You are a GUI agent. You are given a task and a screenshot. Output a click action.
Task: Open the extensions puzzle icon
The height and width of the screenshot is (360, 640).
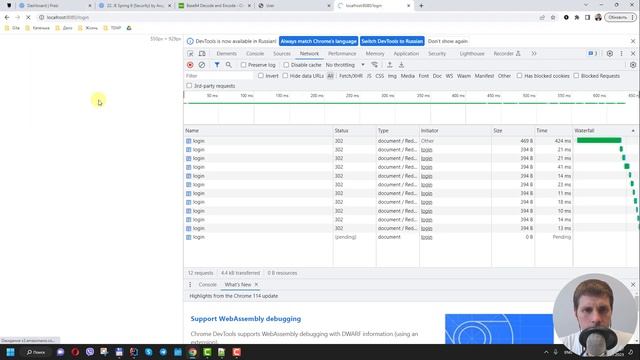coord(577,18)
